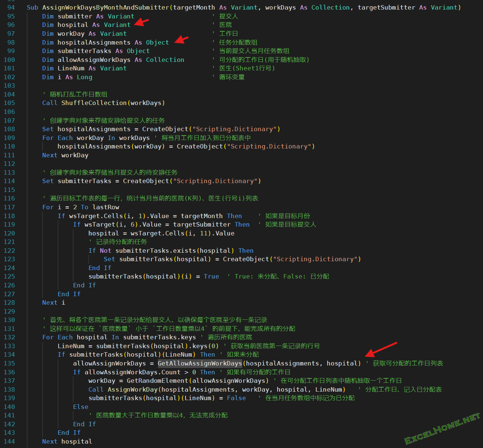Viewport: 483px width, 448px height.
Task: Click targetSubmitter in the If on line 119
Action: tap(202, 224)
